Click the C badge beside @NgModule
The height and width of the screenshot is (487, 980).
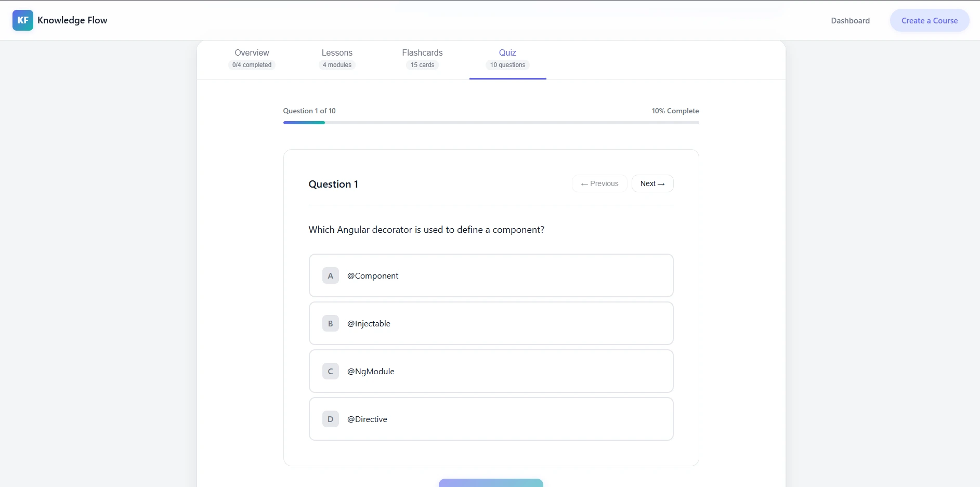[330, 371]
